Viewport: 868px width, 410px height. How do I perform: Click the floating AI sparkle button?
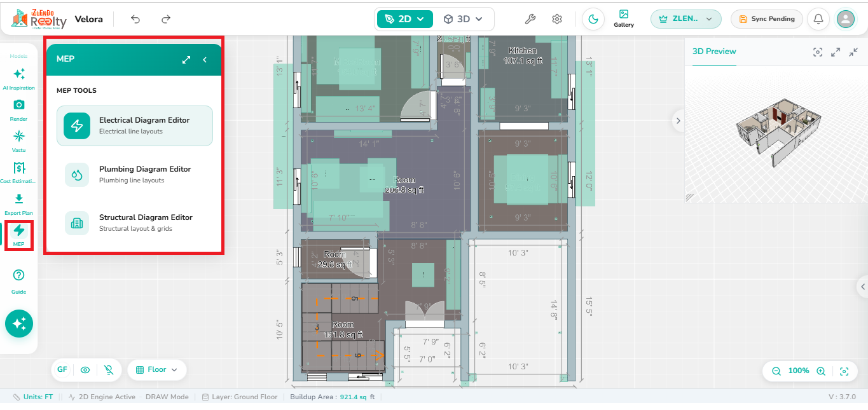click(19, 324)
